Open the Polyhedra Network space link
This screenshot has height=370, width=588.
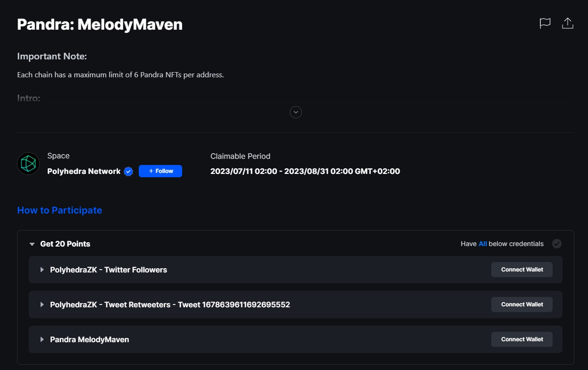pos(84,172)
